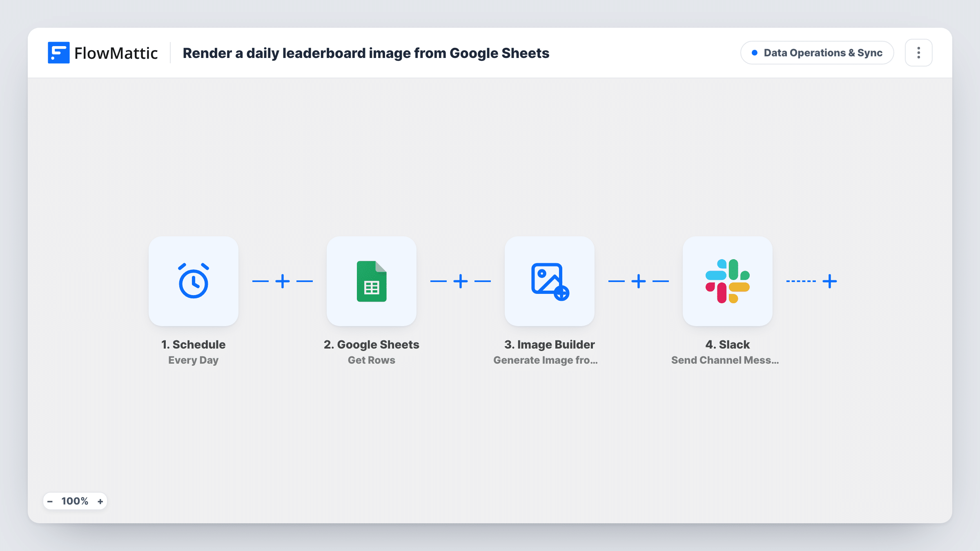Zoom in with the plus button
This screenshot has width=980, height=551.
(100, 501)
